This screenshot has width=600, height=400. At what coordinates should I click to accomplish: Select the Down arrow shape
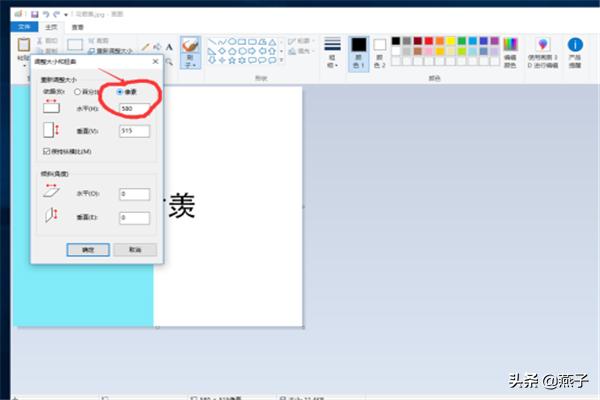(212, 60)
